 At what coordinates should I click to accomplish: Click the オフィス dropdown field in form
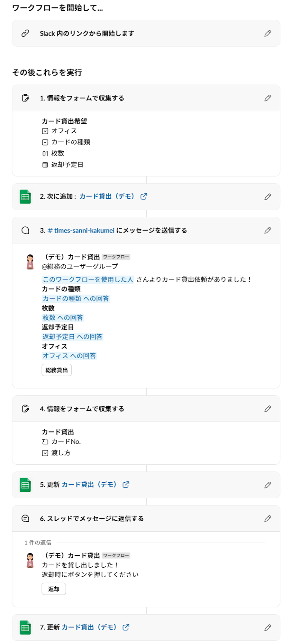(x=59, y=131)
